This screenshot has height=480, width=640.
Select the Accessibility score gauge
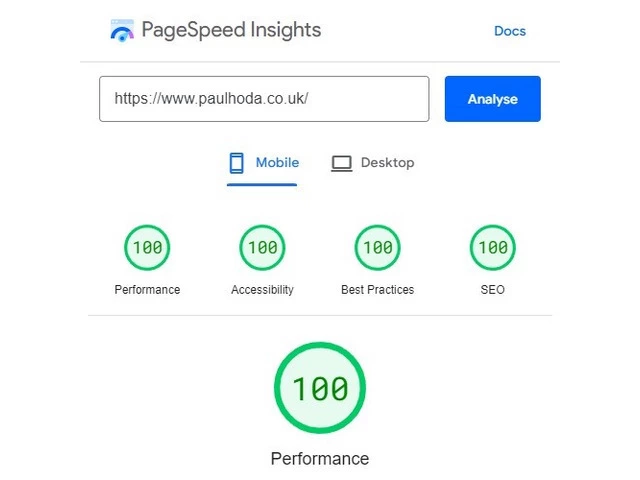coord(262,247)
